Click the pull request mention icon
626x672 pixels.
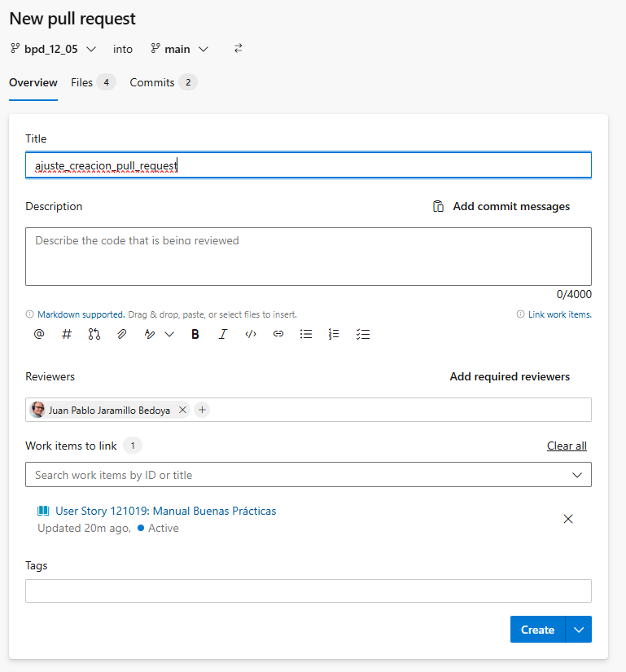pyautogui.click(x=94, y=334)
